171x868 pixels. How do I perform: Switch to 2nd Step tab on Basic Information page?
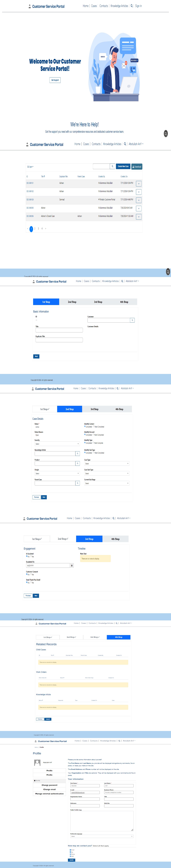click(72, 302)
